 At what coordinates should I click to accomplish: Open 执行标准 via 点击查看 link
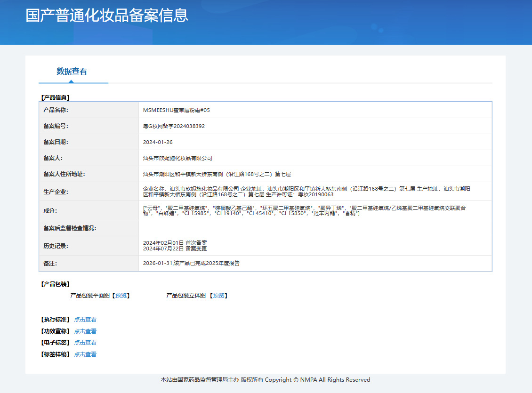85,320
